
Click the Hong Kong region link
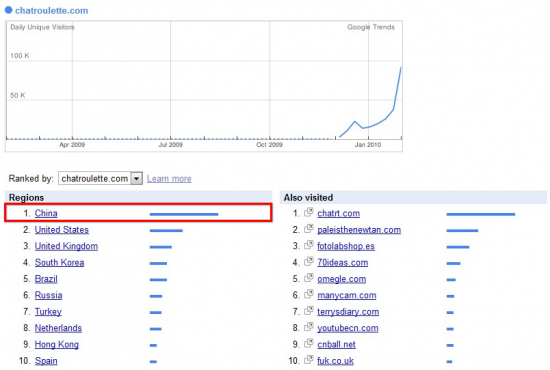point(56,344)
